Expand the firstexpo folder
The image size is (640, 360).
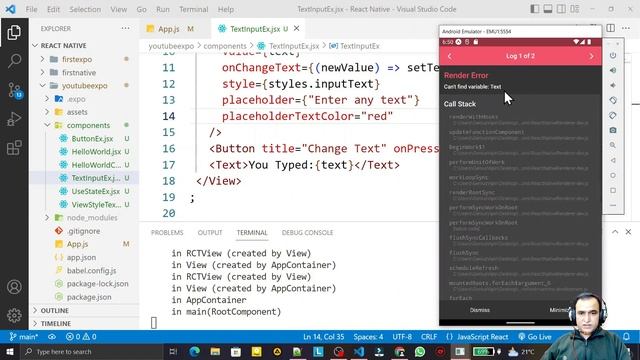[42, 59]
